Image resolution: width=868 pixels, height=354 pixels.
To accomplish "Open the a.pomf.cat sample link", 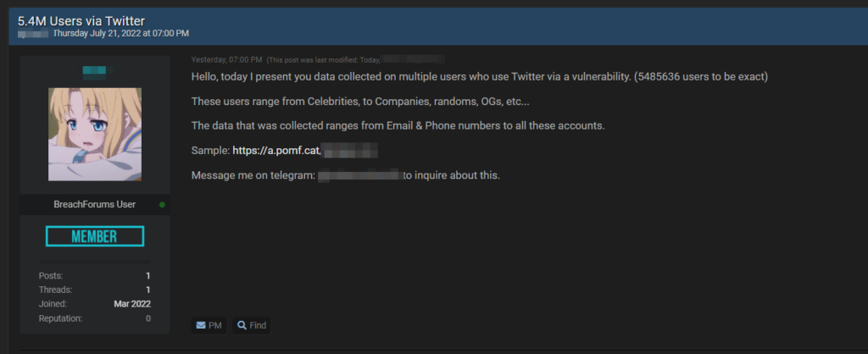I will pos(276,151).
